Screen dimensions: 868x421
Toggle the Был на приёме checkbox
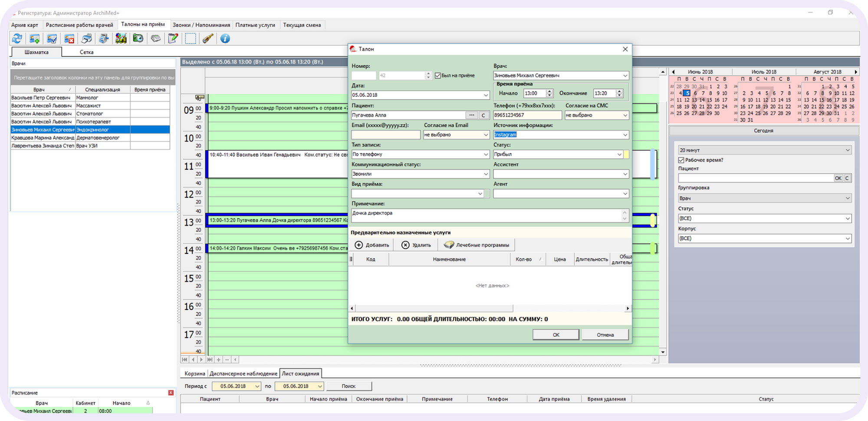(x=438, y=76)
